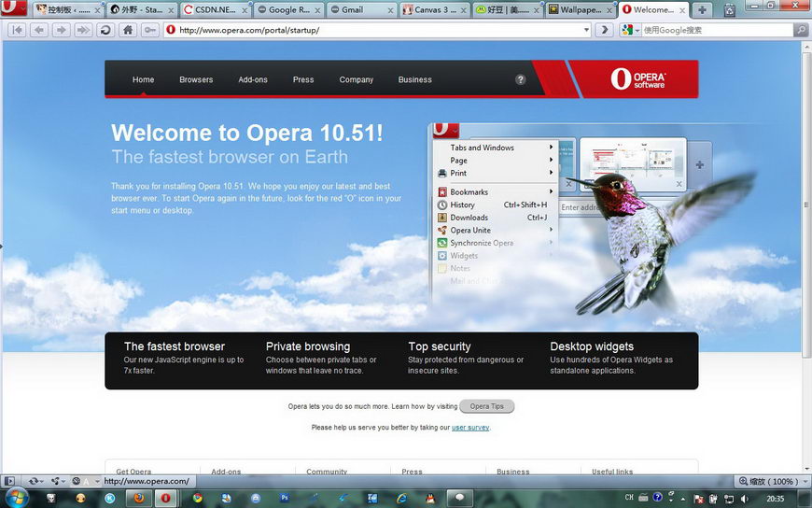This screenshot has width=812, height=508.
Task: Click the help question mark icon
Action: click(x=521, y=79)
